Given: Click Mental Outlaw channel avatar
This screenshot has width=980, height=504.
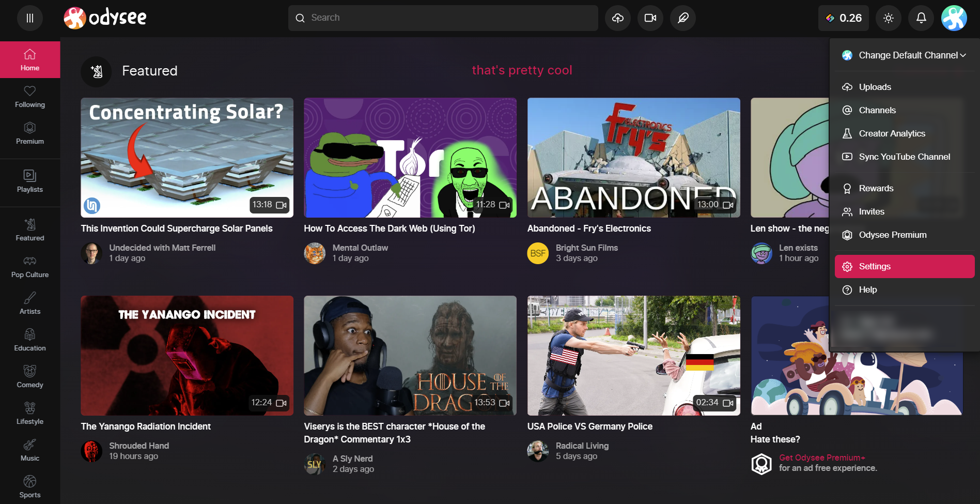Looking at the screenshot, I should pos(315,253).
